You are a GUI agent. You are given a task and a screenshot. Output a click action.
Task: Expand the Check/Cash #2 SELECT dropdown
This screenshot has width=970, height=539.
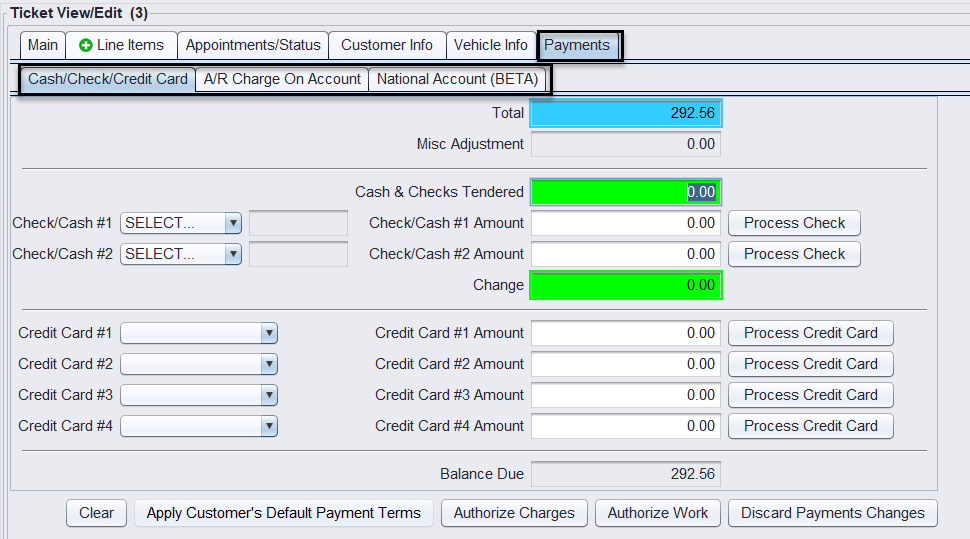coord(181,254)
